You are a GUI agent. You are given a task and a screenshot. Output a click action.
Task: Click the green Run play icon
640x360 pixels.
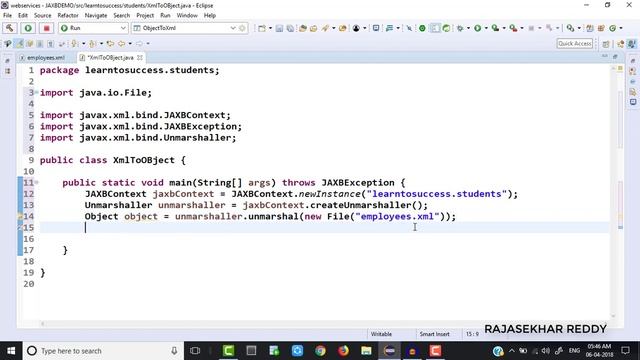pos(477,28)
